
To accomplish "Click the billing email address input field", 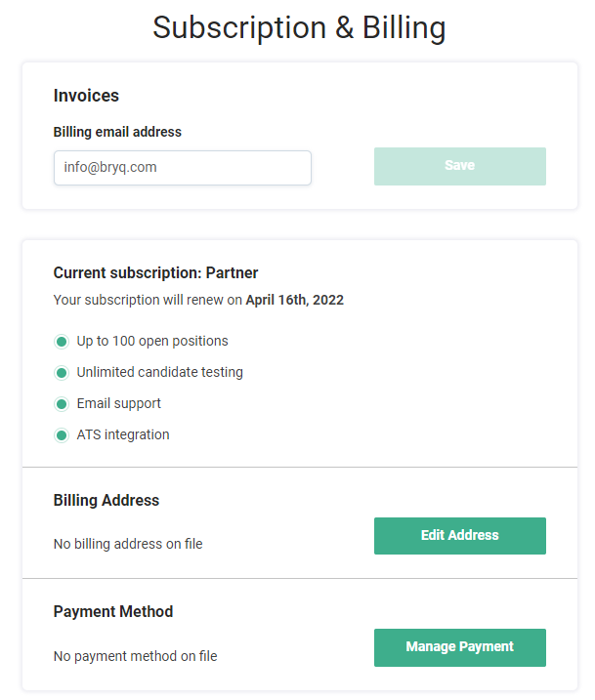I will pyautogui.click(x=182, y=167).
